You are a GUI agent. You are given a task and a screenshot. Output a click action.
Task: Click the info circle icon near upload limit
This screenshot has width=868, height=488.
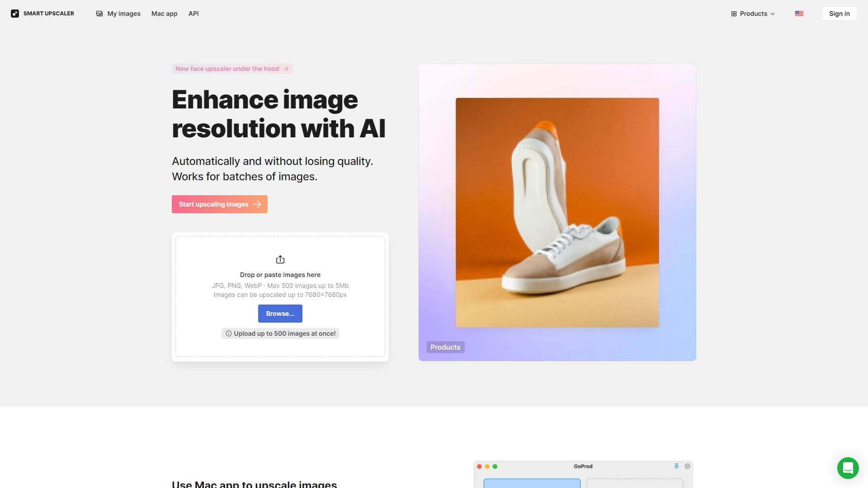228,333
